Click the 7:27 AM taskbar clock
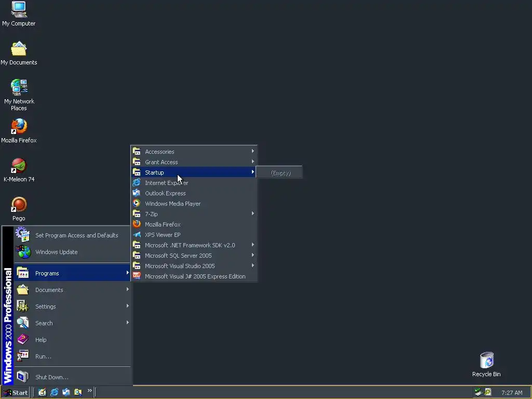The image size is (532, 399). tap(512, 393)
